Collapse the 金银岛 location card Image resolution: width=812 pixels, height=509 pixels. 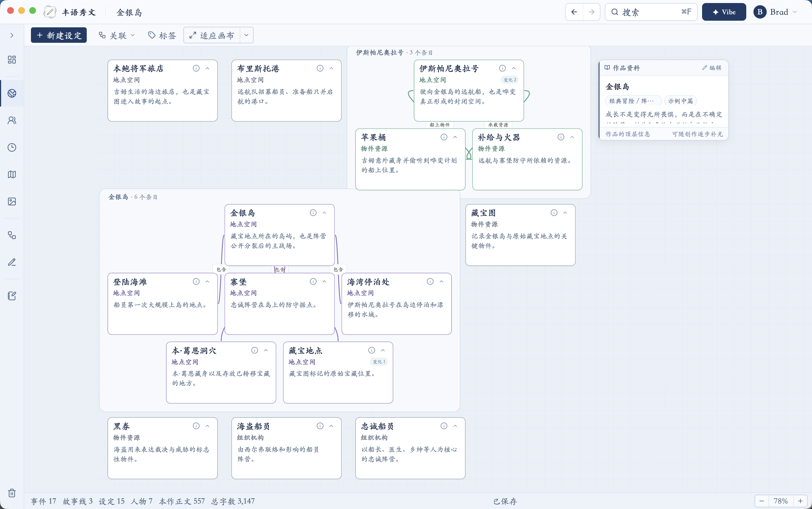(x=324, y=213)
